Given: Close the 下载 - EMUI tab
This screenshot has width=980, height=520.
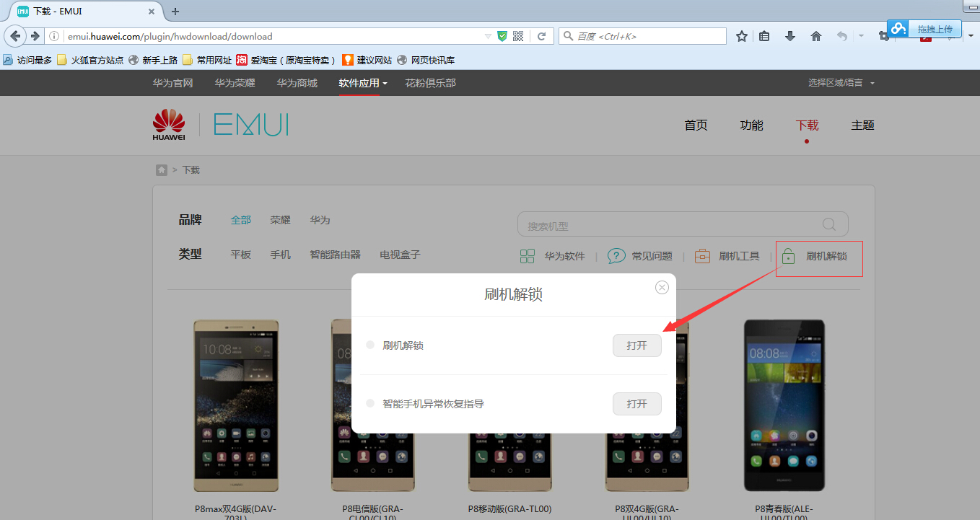Looking at the screenshot, I should pos(152,12).
